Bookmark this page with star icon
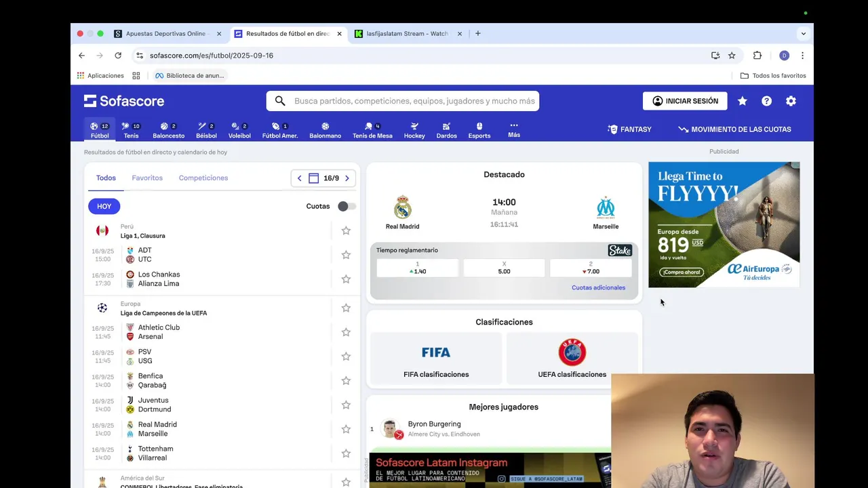The image size is (868, 488). point(732,56)
